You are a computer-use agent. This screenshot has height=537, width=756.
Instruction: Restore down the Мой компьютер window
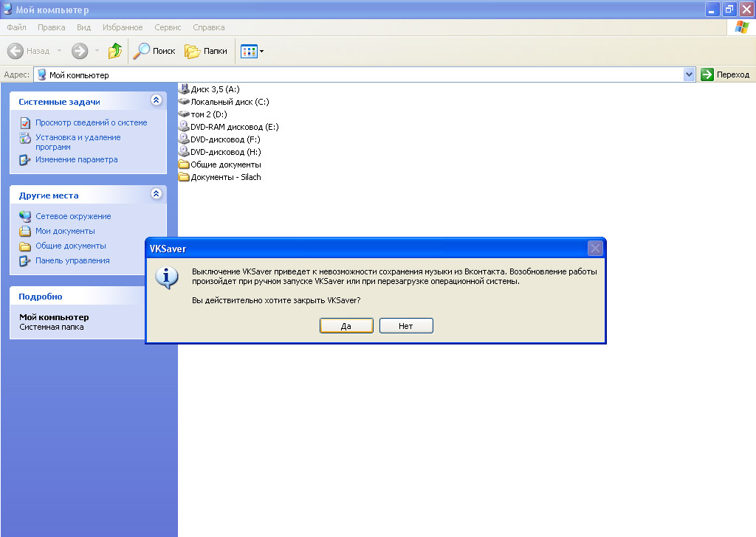point(729,9)
